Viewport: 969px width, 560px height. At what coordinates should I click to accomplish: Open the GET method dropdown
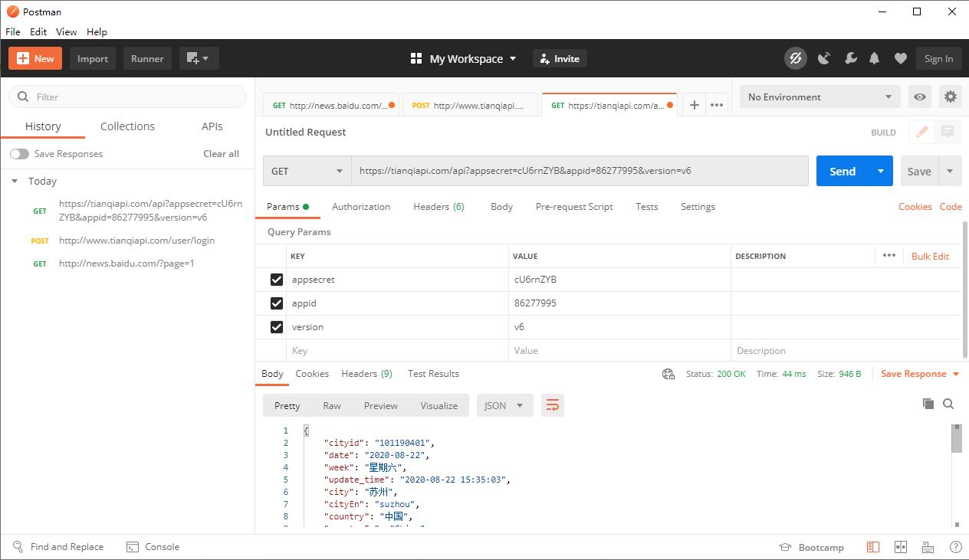point(307,171)
